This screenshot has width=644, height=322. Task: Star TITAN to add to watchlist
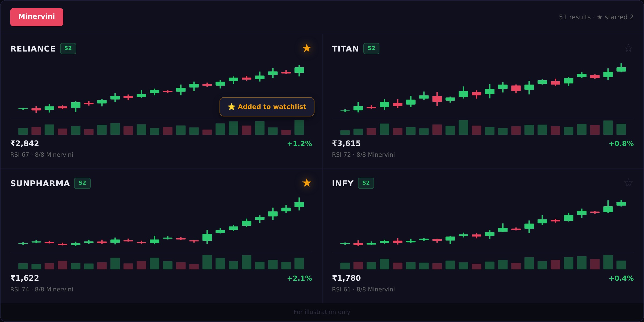click(x=628, y=48)
